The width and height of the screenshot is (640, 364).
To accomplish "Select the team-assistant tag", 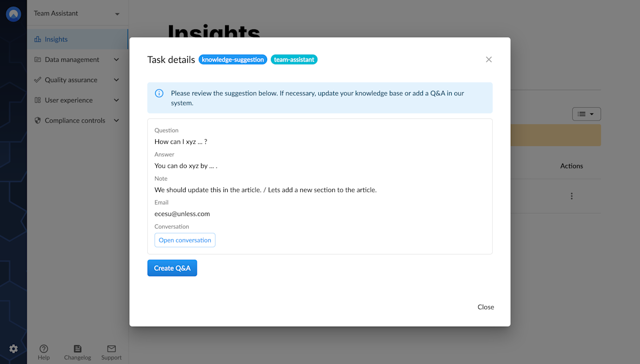I will click(294, 59).
